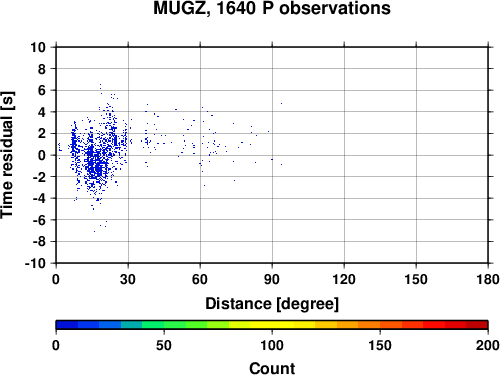Screen dimensions: 500x375
Task: Click the colorbar tick label '50'
Action: 164,345
